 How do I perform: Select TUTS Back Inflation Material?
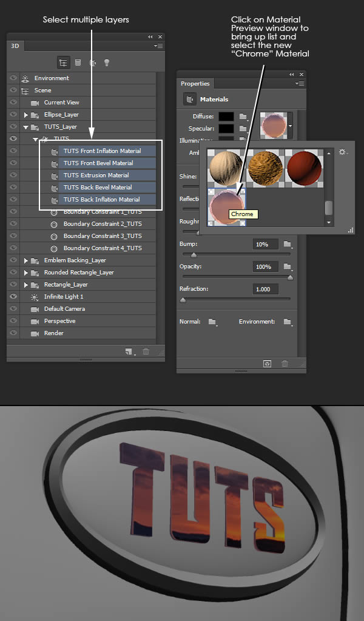tap(107, 200)
